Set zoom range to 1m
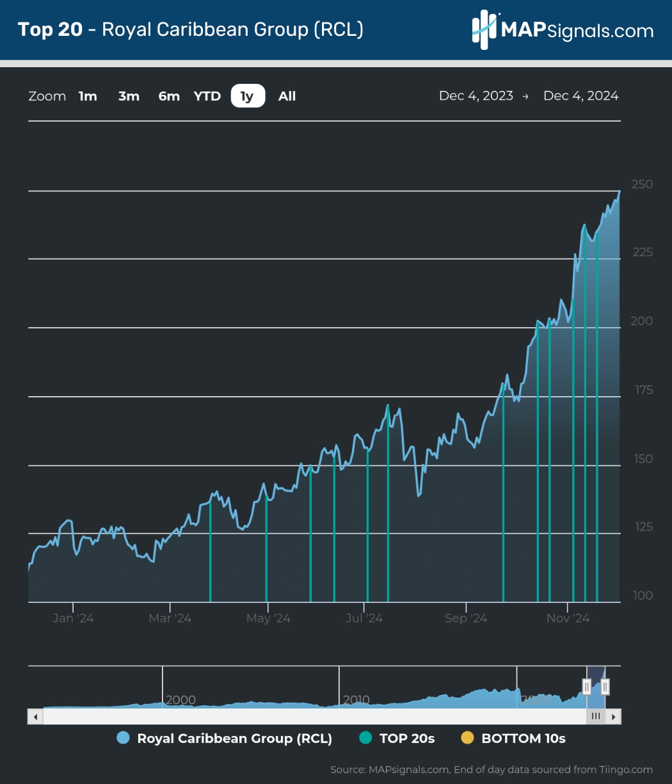Screen dimensions: 672x784 (x=88, y=96)
